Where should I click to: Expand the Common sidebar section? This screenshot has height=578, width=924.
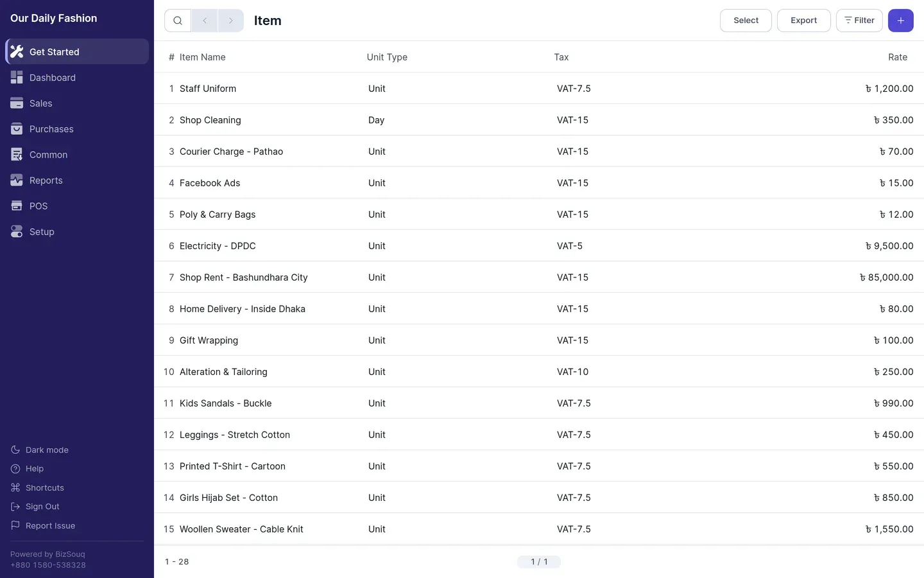tap(77, 154)
